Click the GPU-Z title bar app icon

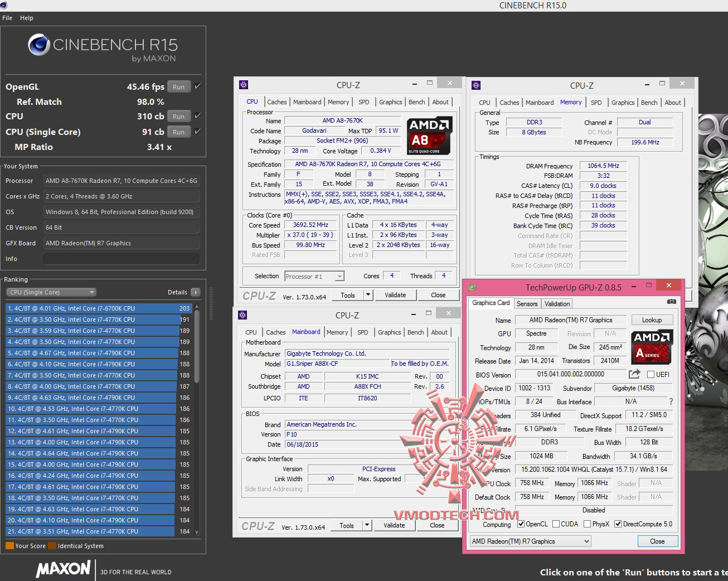tap(473, 287)
